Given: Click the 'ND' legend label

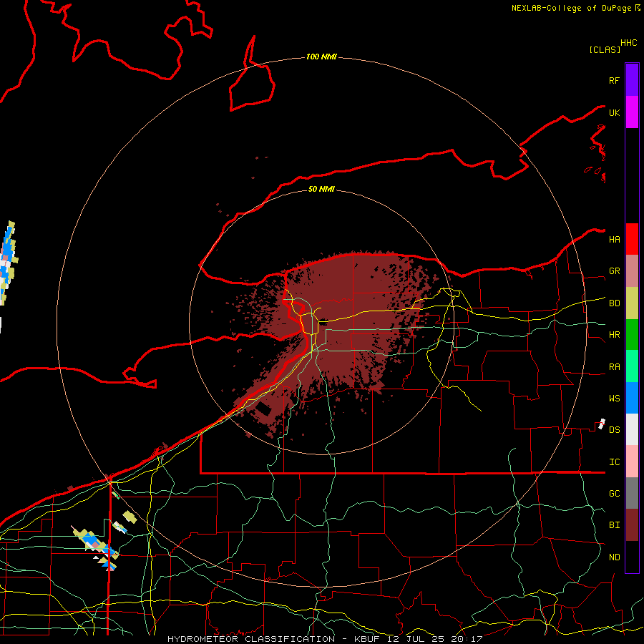Looking at the screenshot, I should (x=614, y=557).
